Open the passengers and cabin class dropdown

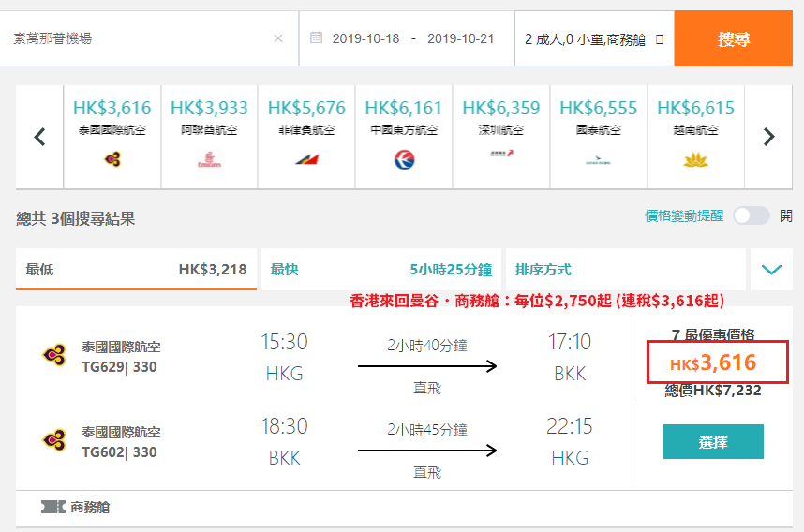[594, 39]
